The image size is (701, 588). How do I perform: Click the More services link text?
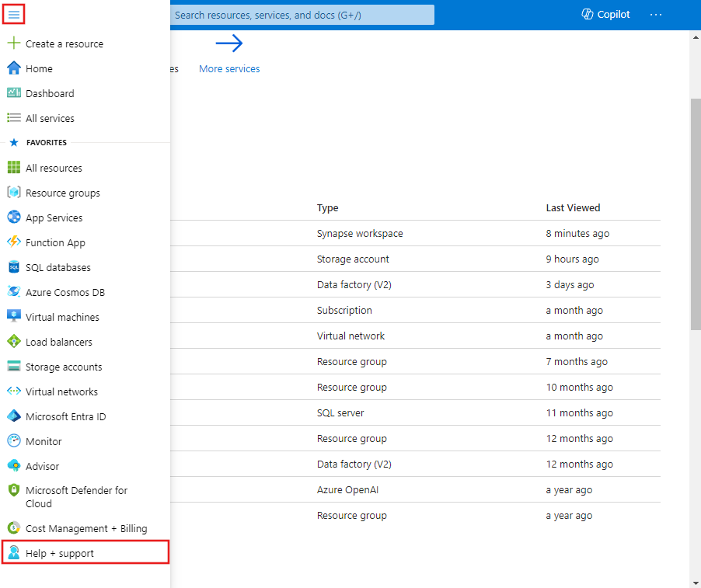pyautogui.click(x=229, y=68)
